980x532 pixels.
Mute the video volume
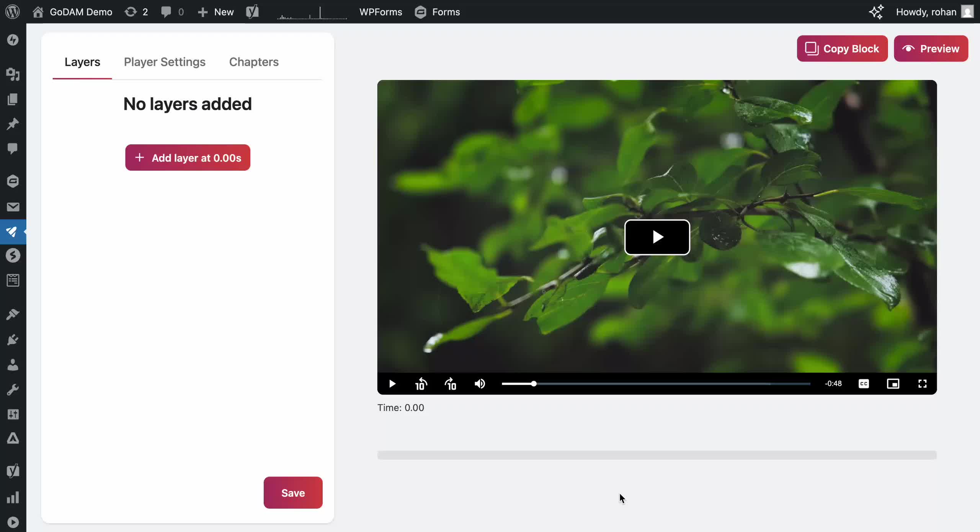480,384
